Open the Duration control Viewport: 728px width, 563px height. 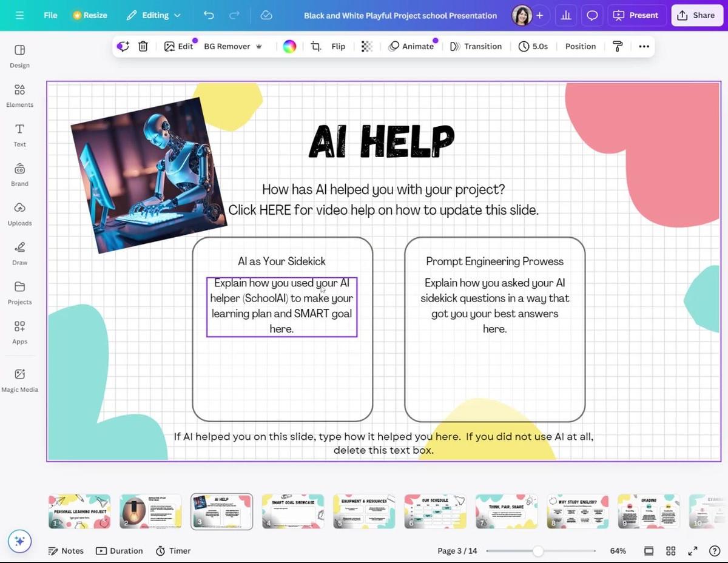point(119,551)
